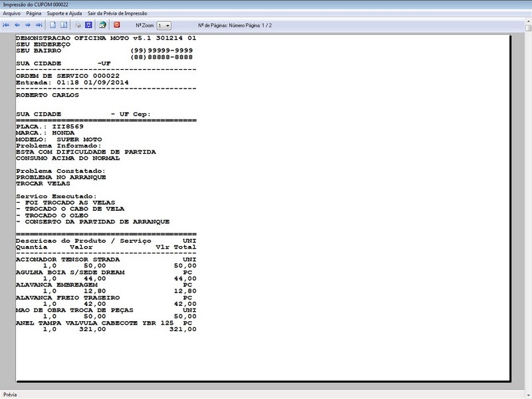Click the item ALAVANCA EMBREAGEM
Viewport: 532px width, 399px height.
coord(57,285)
